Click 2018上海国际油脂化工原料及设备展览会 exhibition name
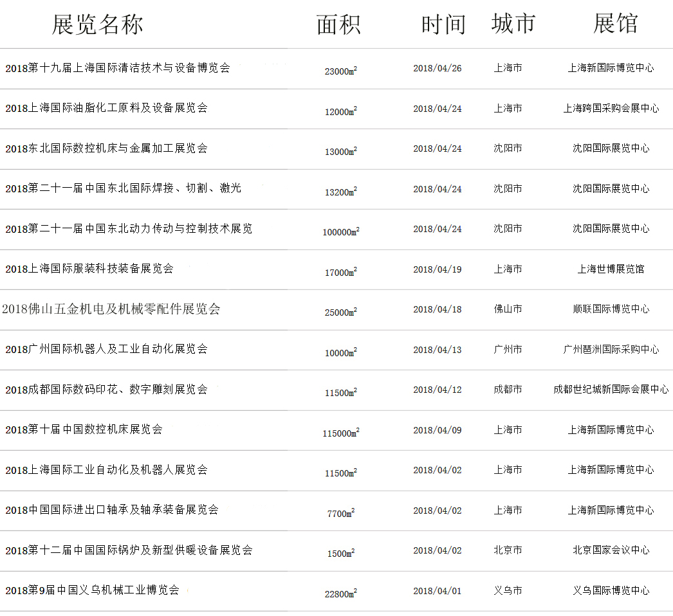This screenshot has width=673, height=616. click(106, 108)
